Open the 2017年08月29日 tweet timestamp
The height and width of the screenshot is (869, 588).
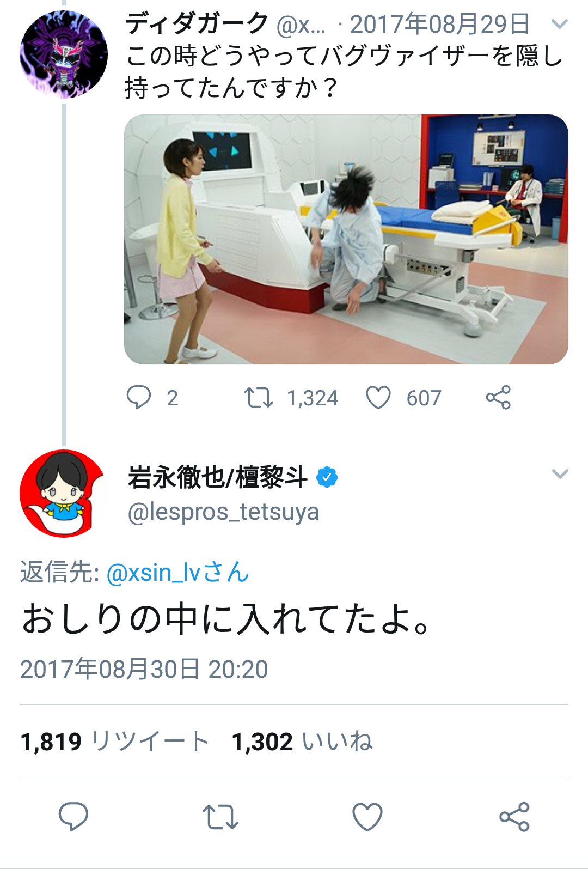(439, 24)
